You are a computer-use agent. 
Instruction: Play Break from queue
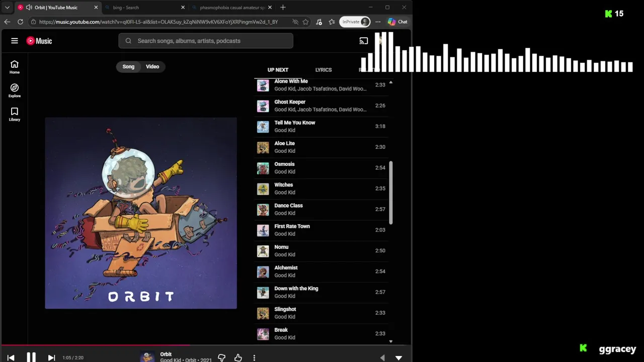click(x=321, y=333)
